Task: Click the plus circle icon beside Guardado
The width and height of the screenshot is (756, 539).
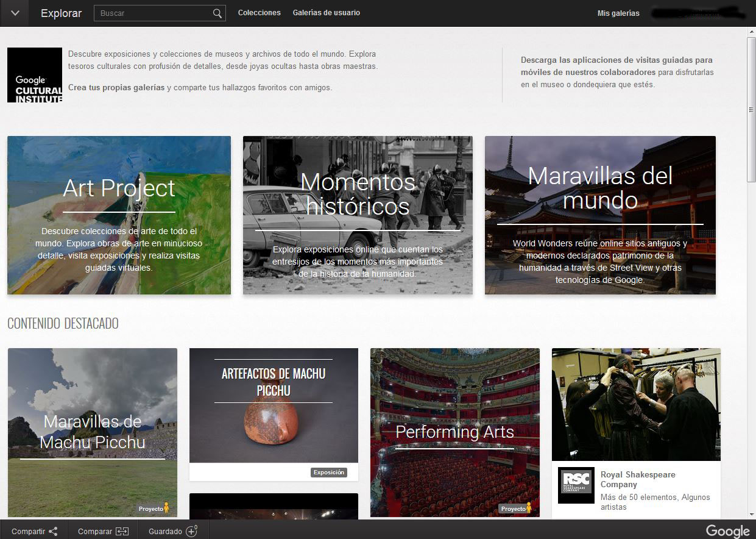Action: [x=192, y=530]
